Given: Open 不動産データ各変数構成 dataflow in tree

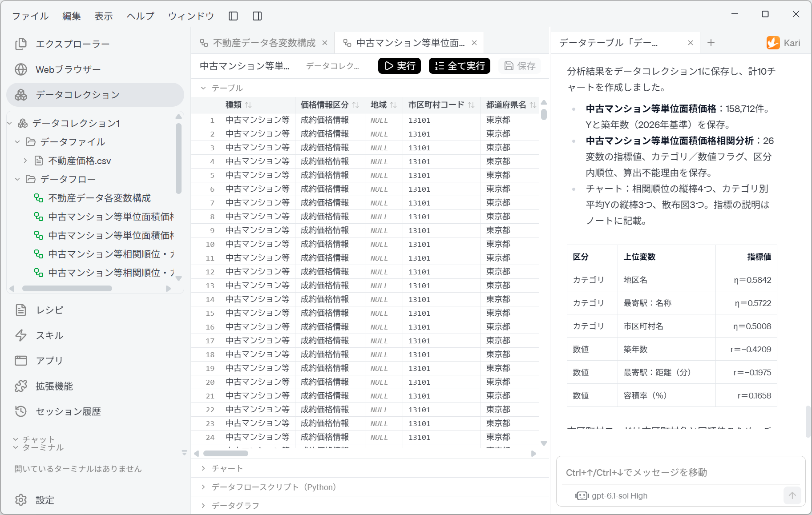Looking at the screenshot, I should click(x=99, y=198).
